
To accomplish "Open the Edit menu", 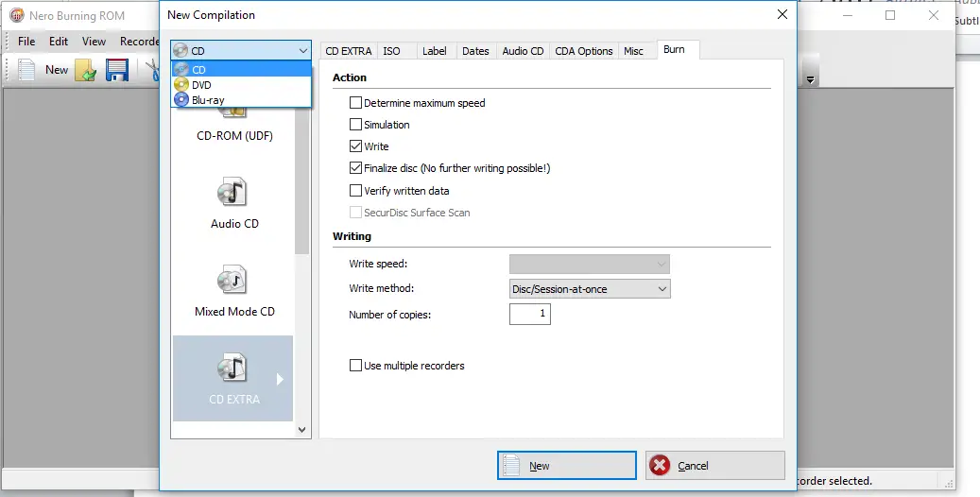I will click(59, 42).
